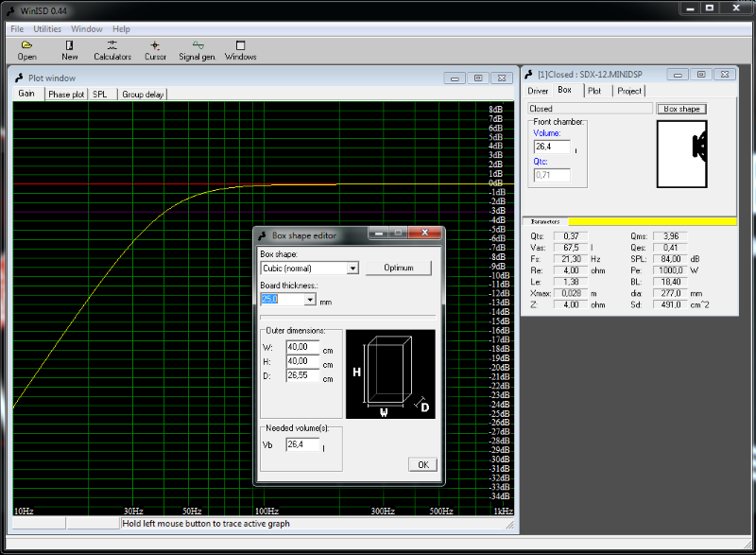
Task: Close the Box shape editor dialog
Action: click(x=424, y=233)
